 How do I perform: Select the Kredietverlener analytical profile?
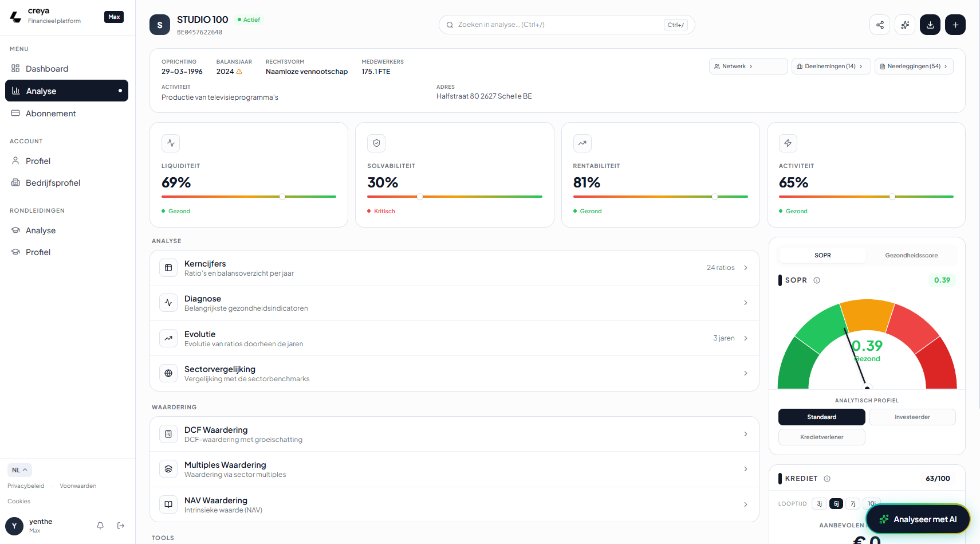(x=822, y=437)
